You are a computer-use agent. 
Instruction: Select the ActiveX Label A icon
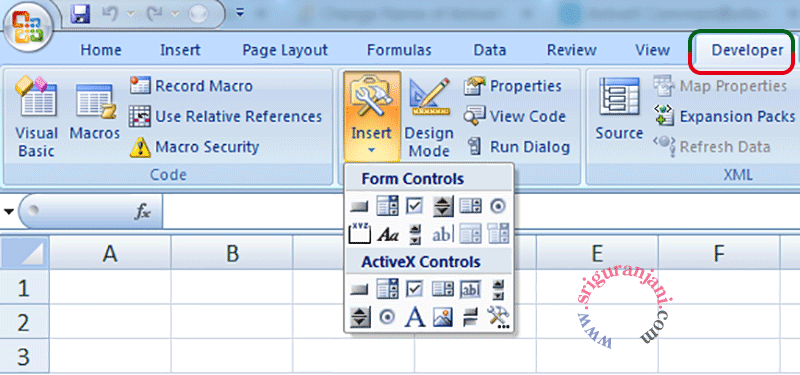(415, 317)
